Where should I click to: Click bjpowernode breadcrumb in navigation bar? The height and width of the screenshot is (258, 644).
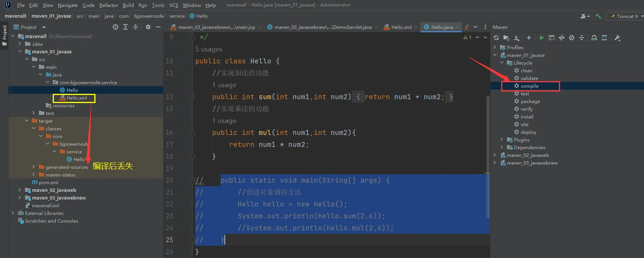click(x=149, y=16)
